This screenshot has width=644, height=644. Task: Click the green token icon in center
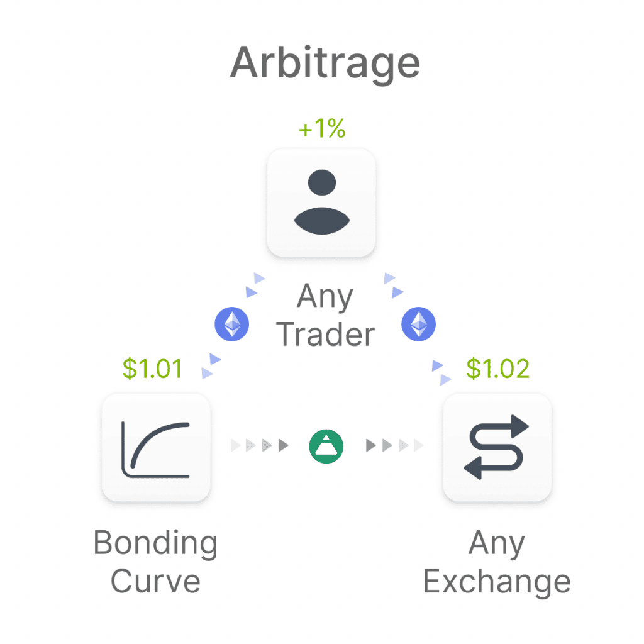coord(326,447)
